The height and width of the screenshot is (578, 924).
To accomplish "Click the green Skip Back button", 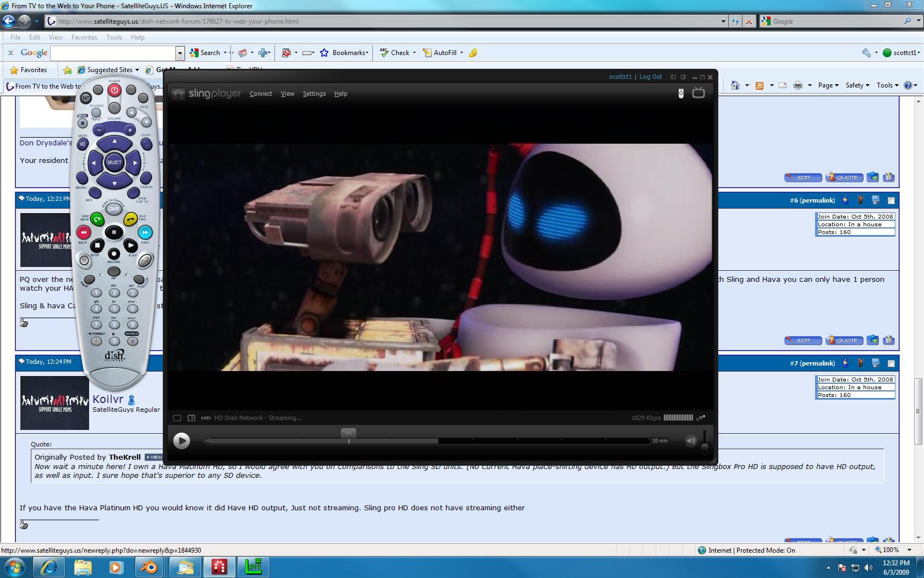I will [x=97, y=220].
